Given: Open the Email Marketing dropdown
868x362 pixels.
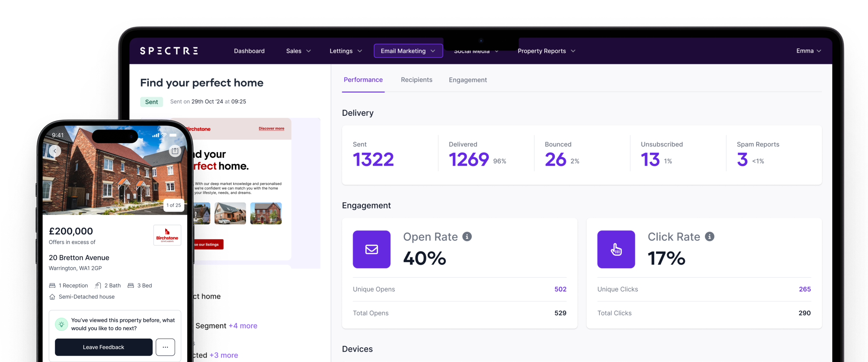Looking at the screenshot, I should (408, 51).
